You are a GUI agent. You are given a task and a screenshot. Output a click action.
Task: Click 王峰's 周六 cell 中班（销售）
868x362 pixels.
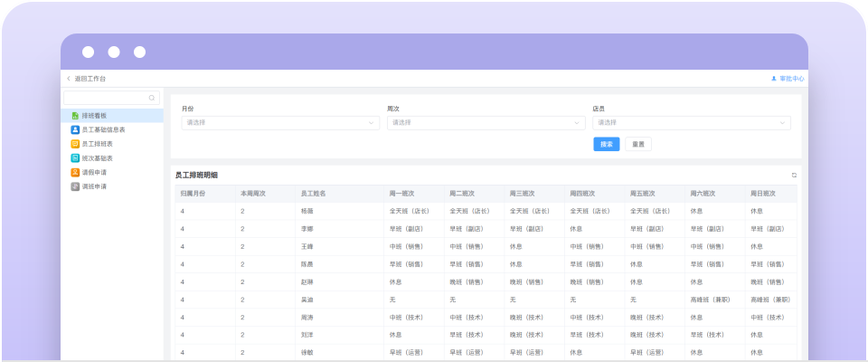[x=707, y=247]
